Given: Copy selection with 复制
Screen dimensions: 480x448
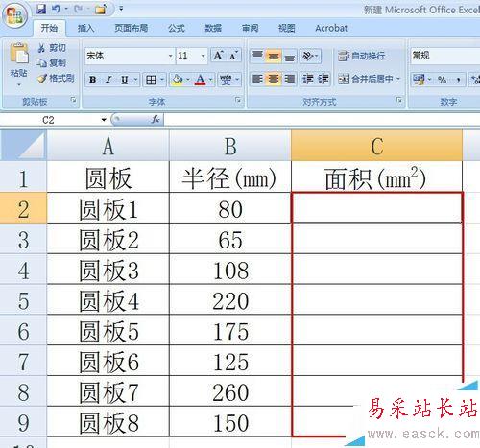Looking at the screenshot, I should coord(52,63).
